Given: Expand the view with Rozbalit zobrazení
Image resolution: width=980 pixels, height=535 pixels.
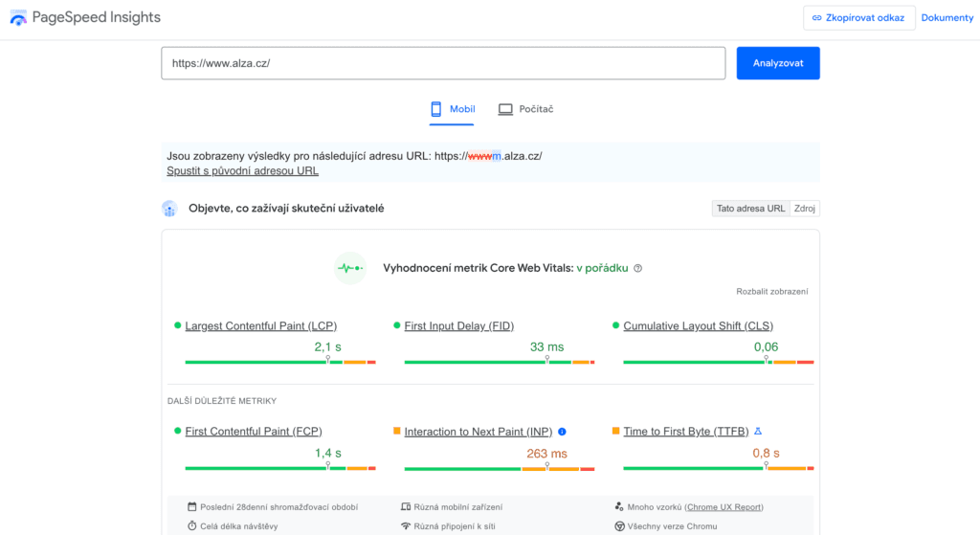Looking at the screenshot, I should (772, 291).
